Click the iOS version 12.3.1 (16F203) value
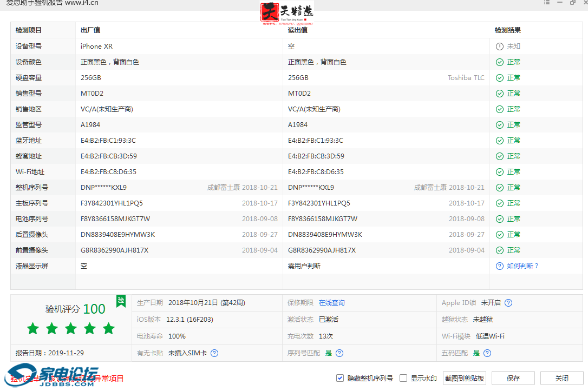 tap(190, 320)
